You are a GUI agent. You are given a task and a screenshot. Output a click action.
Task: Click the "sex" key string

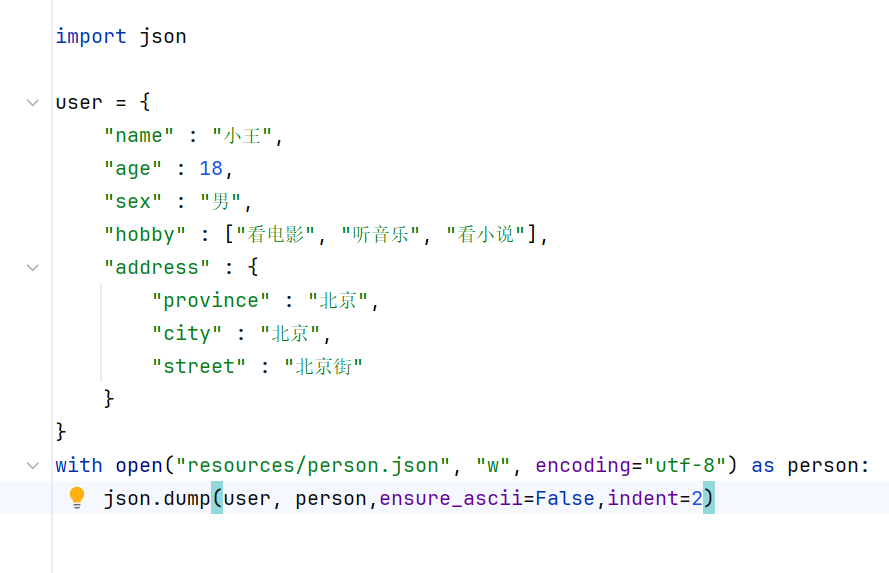[x=133, y=201]
